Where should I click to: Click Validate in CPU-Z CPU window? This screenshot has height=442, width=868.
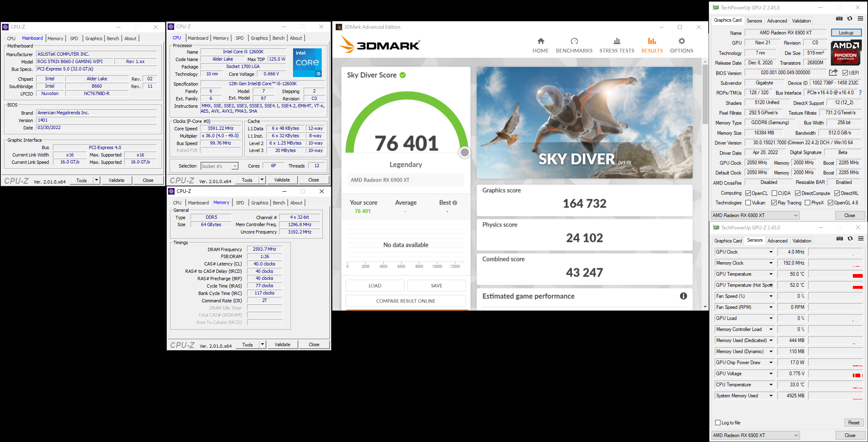pyautogui.click(x=282, y=180)
